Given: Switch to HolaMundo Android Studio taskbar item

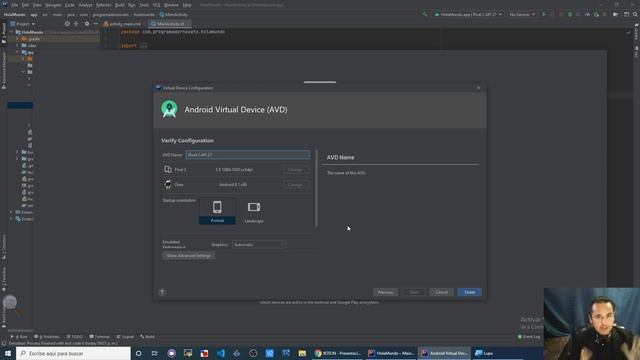Looking at the screenshot, I should (x=391, y=353).
